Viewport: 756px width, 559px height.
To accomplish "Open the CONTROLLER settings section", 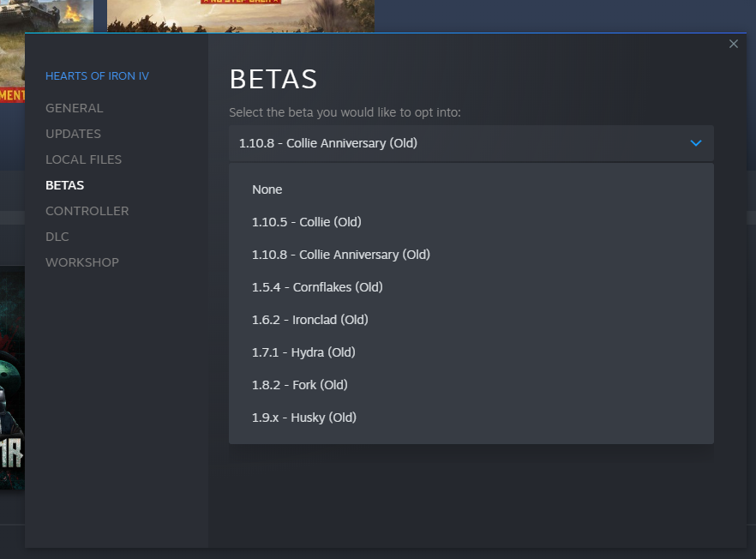I will [x=87, y=211].
